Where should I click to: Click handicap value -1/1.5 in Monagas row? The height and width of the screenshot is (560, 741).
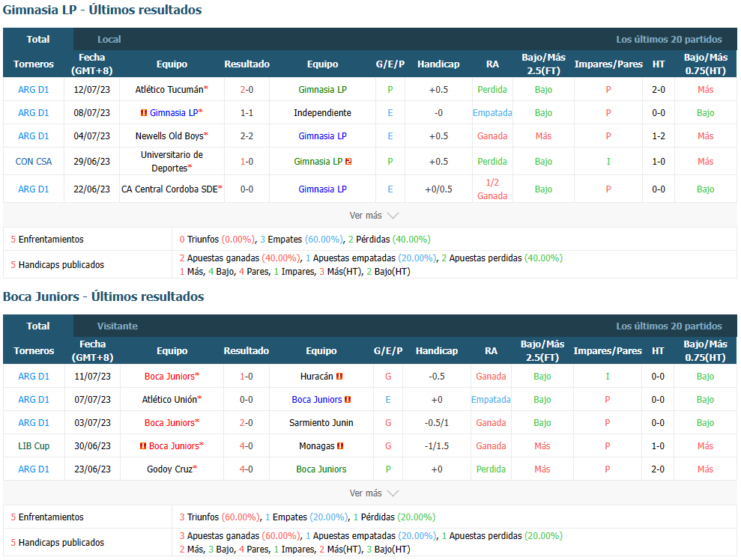[437, 445]
